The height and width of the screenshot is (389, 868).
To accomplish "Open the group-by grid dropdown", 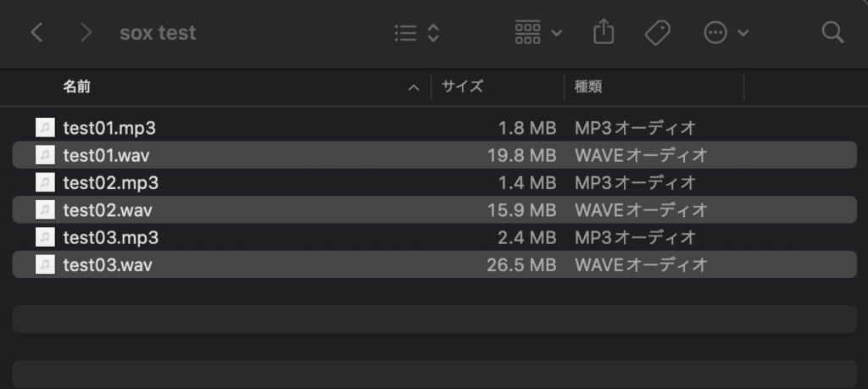I will tap(538, 33).
